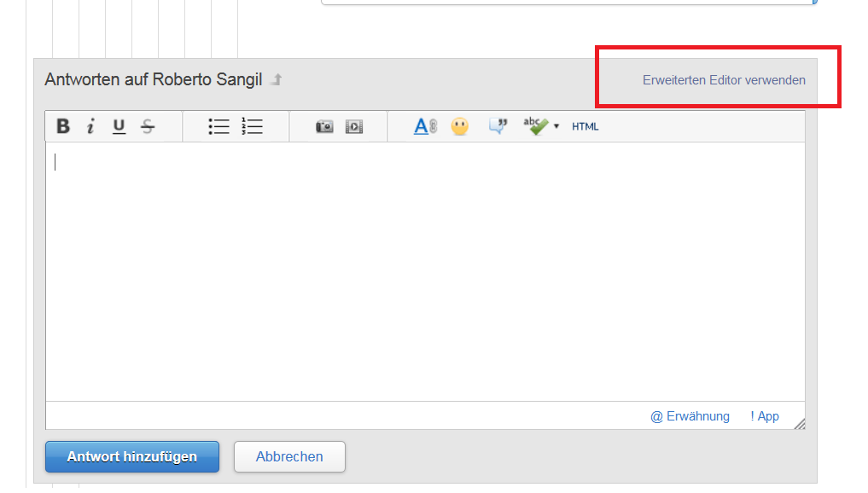Screen dimensions: 868x493
Task: Open the emoticon picker
Action: coord(459,126)
